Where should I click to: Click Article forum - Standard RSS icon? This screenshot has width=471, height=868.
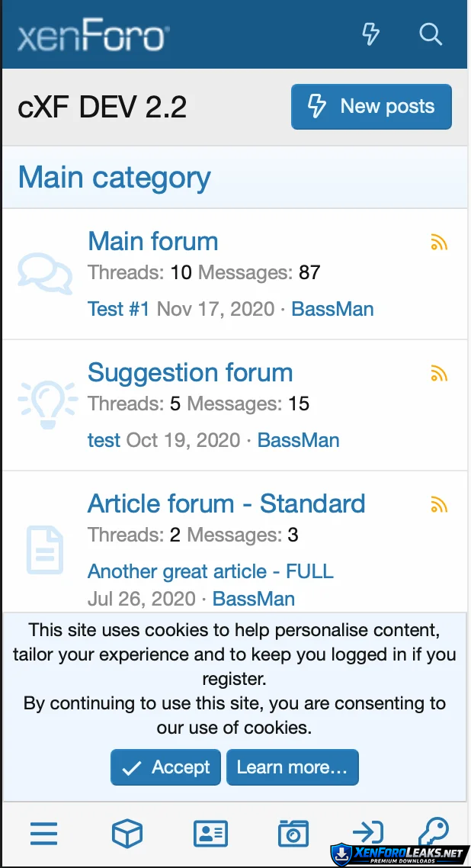pos(439,505)
